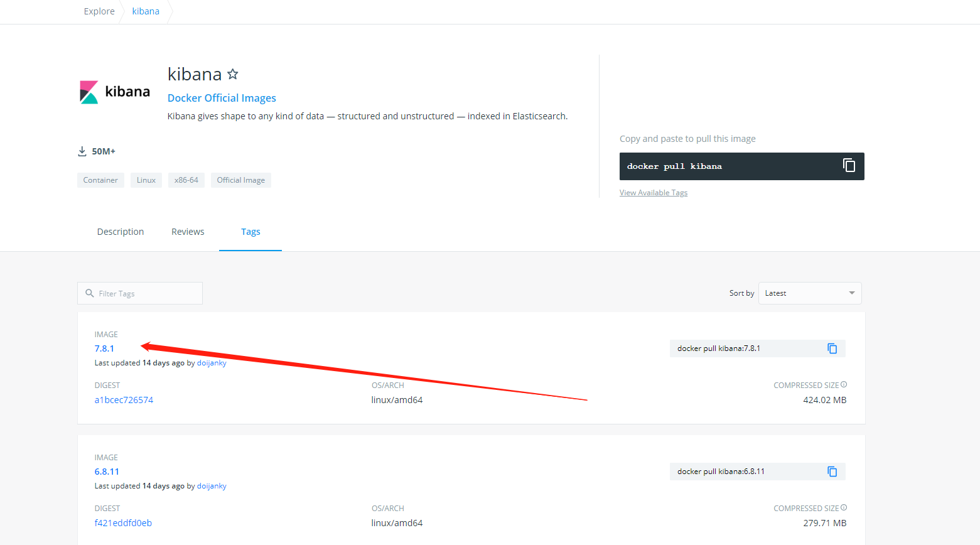Image resolution: width=980 pixels, height=545 pixels.
Task: Open the View Available Tags link
Action: (x=654, y=193)
